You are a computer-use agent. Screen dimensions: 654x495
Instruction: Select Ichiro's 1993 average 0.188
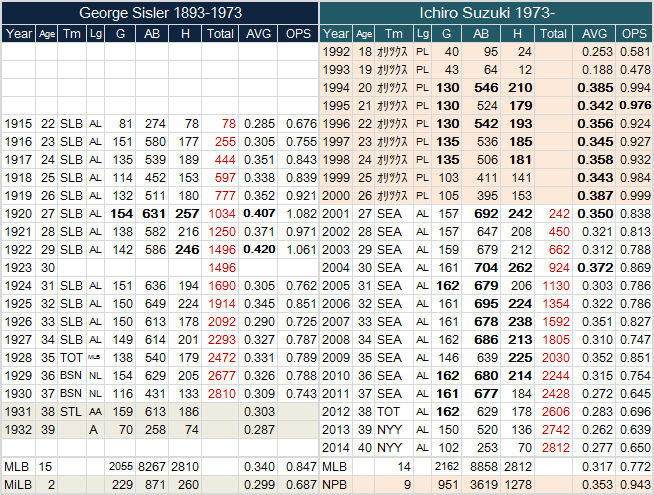594,70
